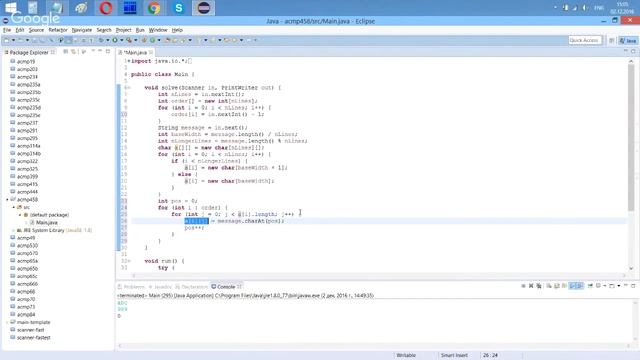The height and width of the screenshot is (360, 640).
Task: Open Perspective icon next to Quick Access
Action: tap(611, 40)
